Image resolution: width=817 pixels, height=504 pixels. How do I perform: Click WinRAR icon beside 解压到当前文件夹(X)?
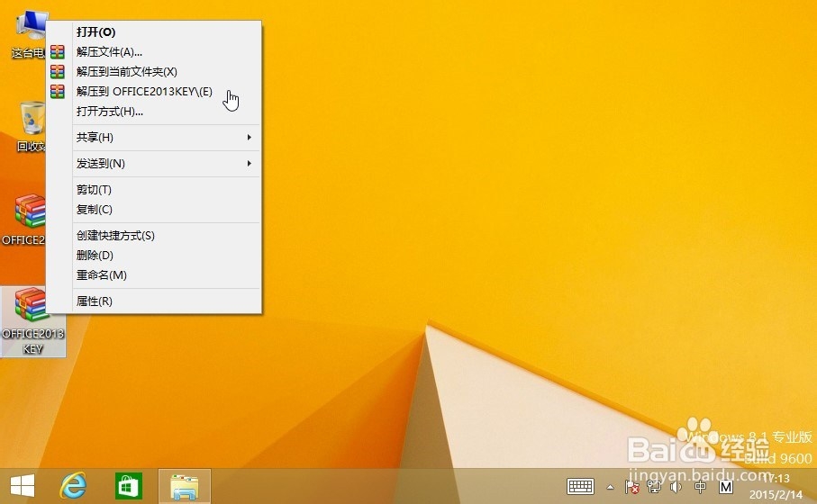[x=58, y=71]
